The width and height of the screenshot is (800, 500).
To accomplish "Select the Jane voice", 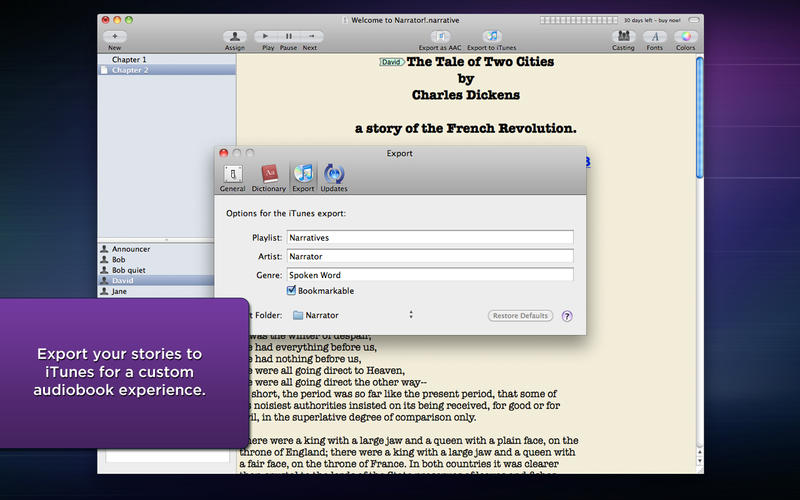I will click(x=156, y=291).
